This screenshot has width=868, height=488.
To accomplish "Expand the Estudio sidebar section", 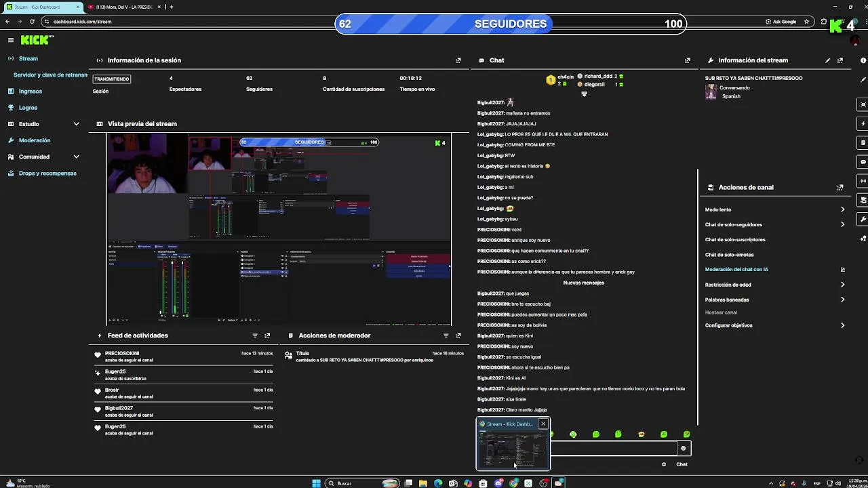I will coord(76,124).
